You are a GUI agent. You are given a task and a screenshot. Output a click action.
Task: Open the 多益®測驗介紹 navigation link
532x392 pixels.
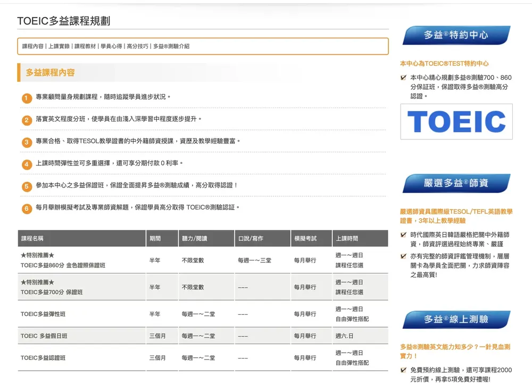(x=171, y=46)
